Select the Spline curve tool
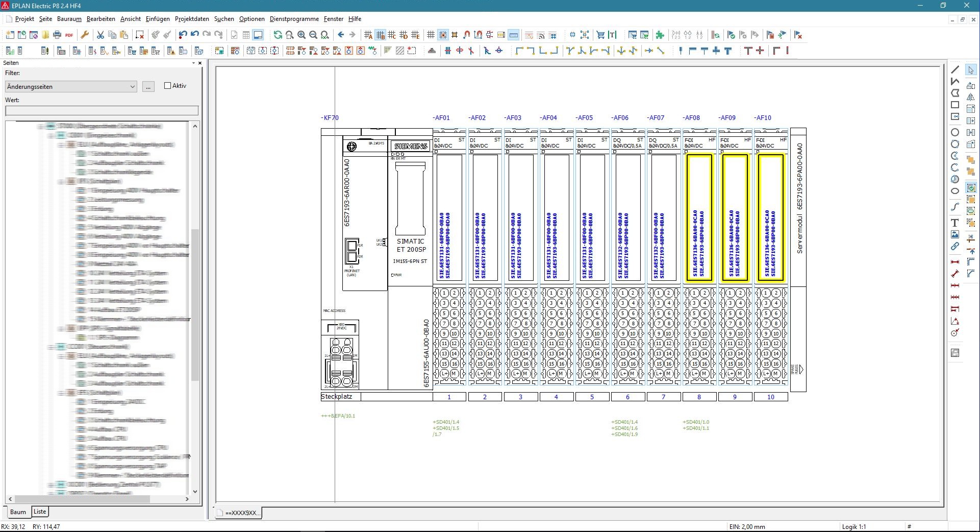The width and height of the screenshot is (980, 532). pos(955,207)
